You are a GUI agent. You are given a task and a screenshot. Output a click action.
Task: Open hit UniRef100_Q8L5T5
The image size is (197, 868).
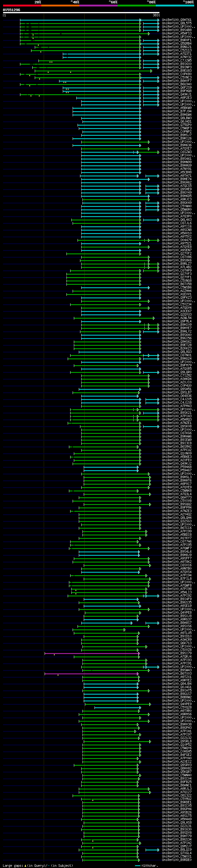[177, 23]
